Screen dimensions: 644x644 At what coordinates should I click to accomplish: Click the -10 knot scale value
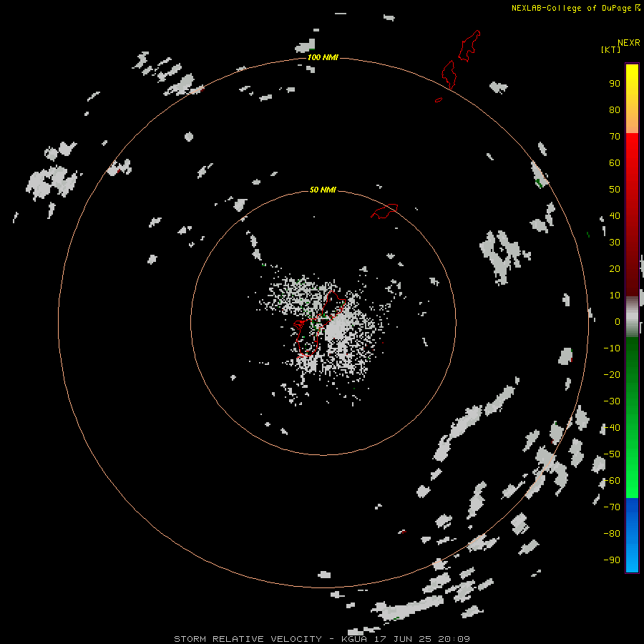[612, 348]
